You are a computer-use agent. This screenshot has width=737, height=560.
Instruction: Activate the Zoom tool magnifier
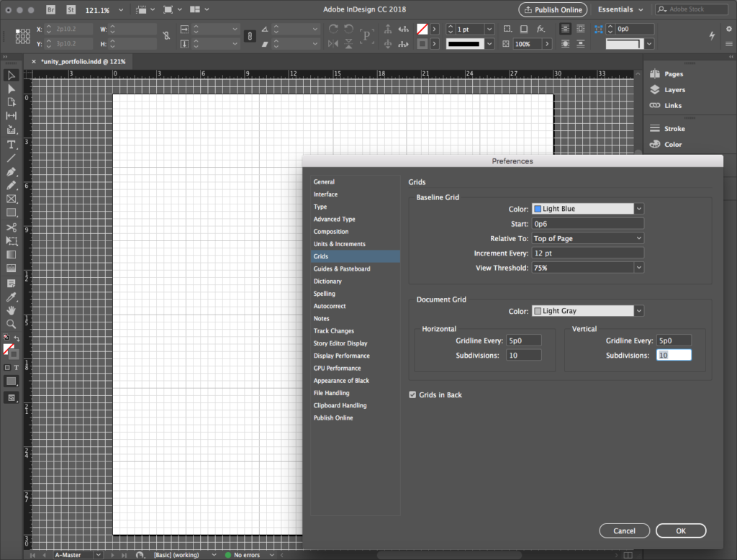pos(12,324)
